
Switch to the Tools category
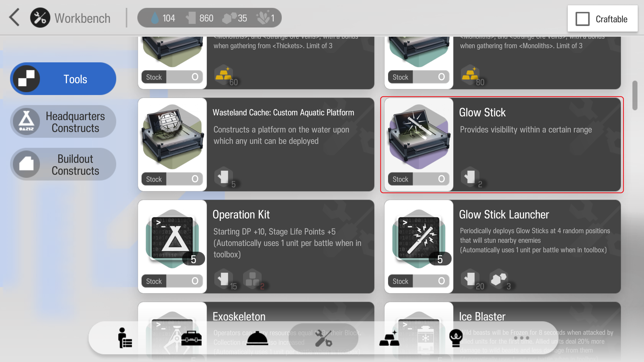tap(63, 79)
